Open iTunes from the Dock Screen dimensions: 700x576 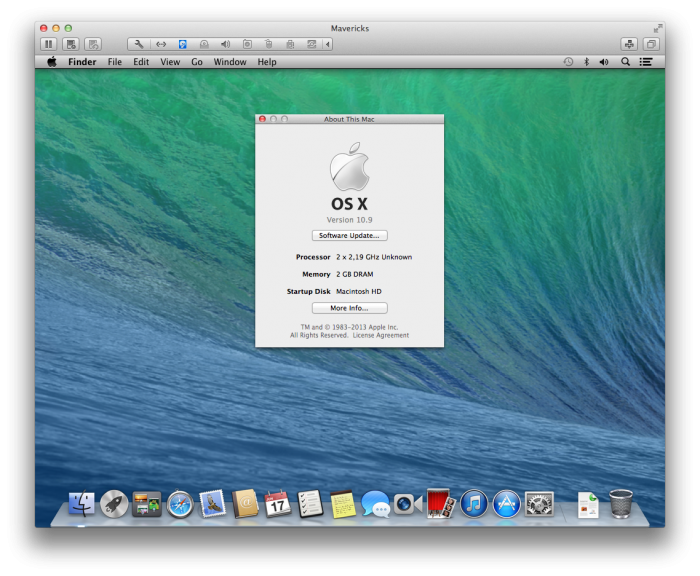coord(474,503)
